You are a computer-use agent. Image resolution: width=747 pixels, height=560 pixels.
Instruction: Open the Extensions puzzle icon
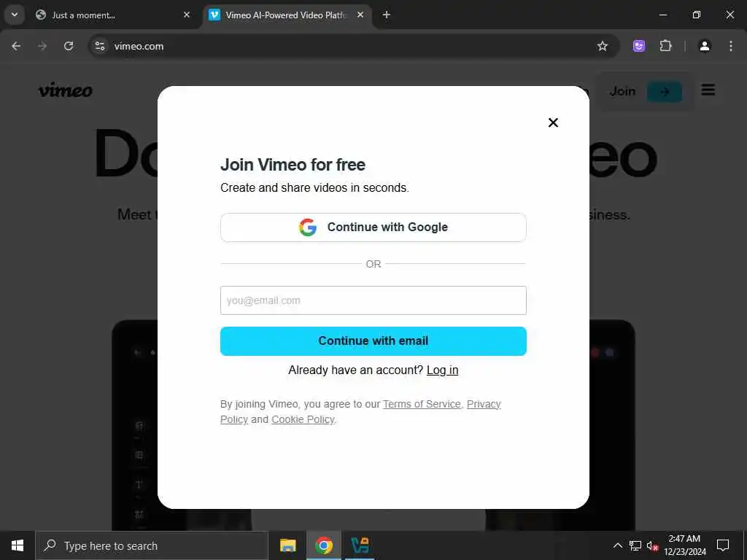tap(665, 46)
